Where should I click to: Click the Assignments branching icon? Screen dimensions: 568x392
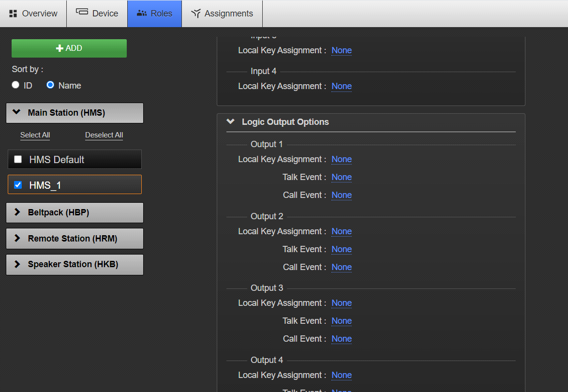[x=195, y=14]
